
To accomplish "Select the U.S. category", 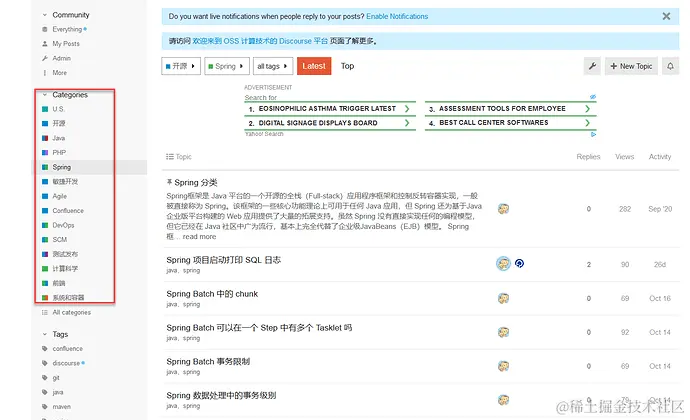I will pos(58,109).
